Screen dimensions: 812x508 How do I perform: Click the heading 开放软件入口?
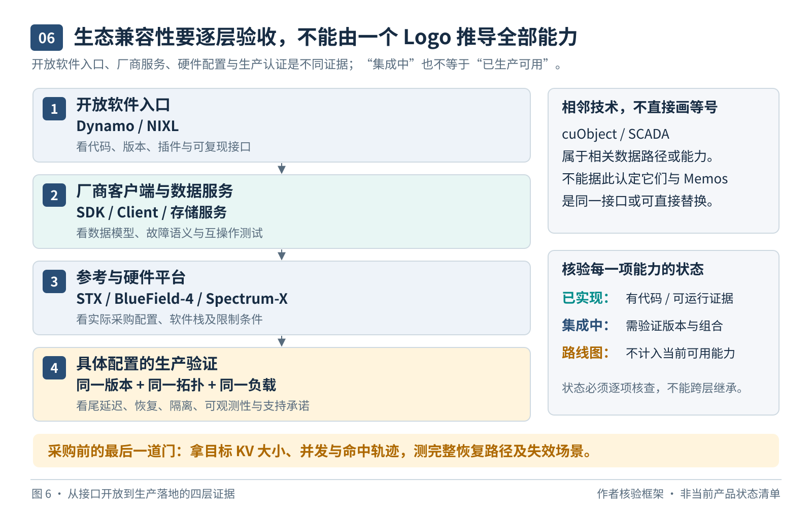123,105
